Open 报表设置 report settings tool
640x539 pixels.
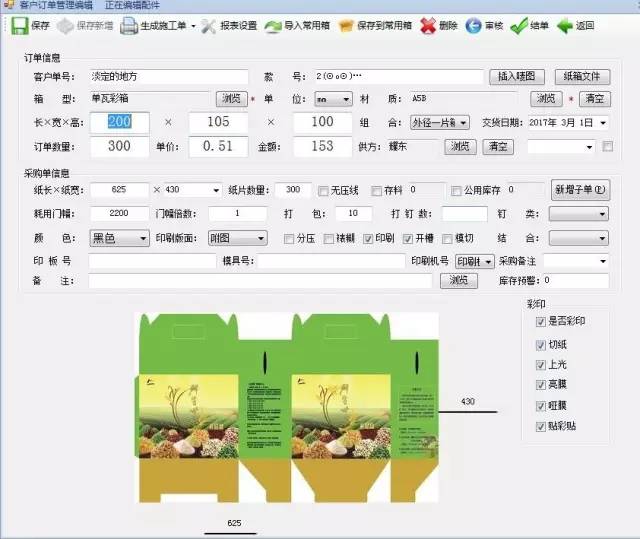pyautogui.click(x=208, y=26)
